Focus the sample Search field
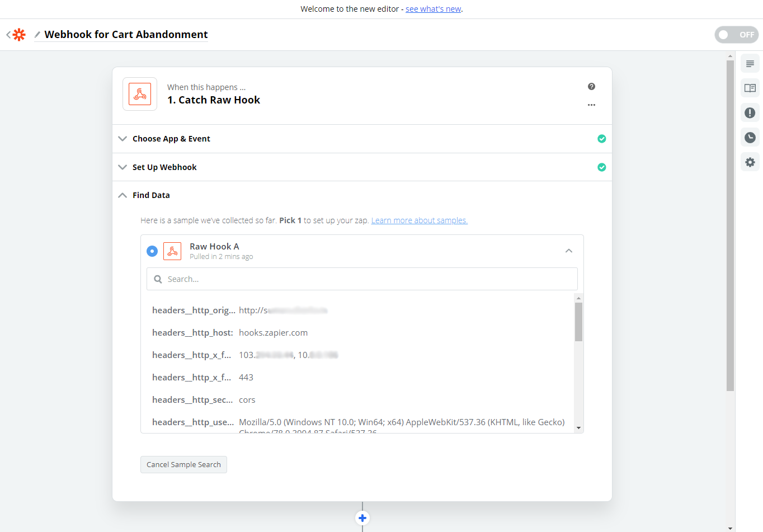This screenshot has height=532, width=763. click(x=362, y=279)
